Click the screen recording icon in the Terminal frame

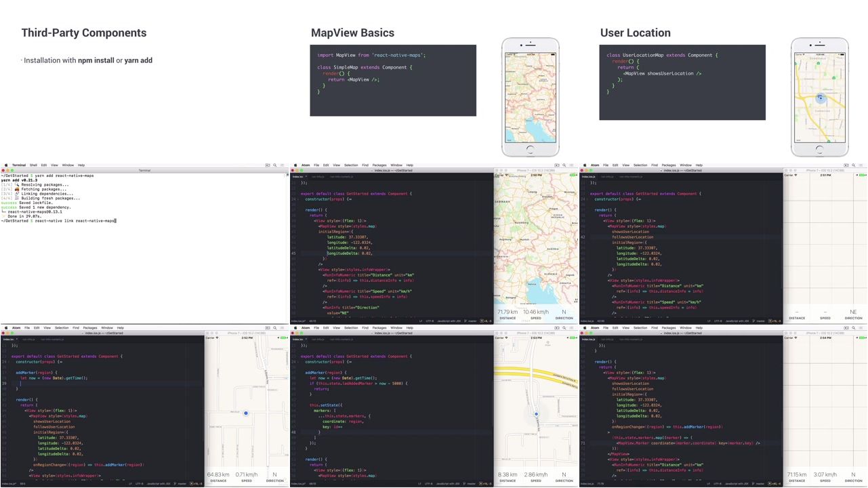(x=268, y=165)
